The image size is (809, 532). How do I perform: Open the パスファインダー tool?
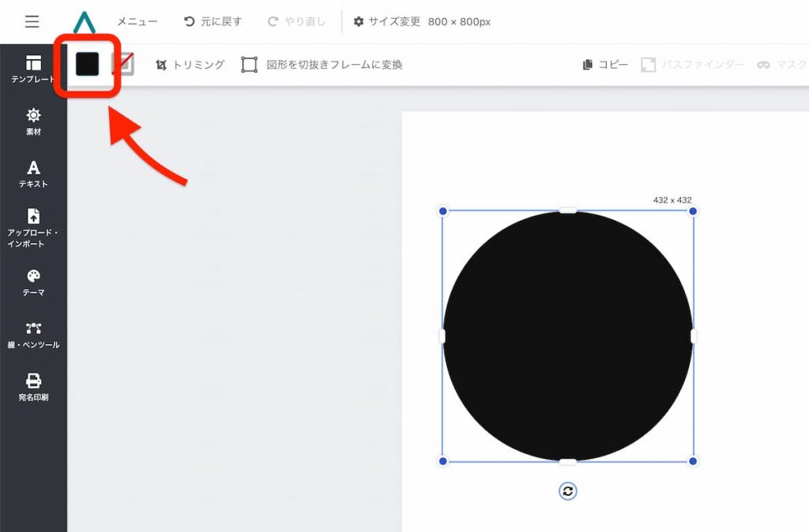[692, 65]
